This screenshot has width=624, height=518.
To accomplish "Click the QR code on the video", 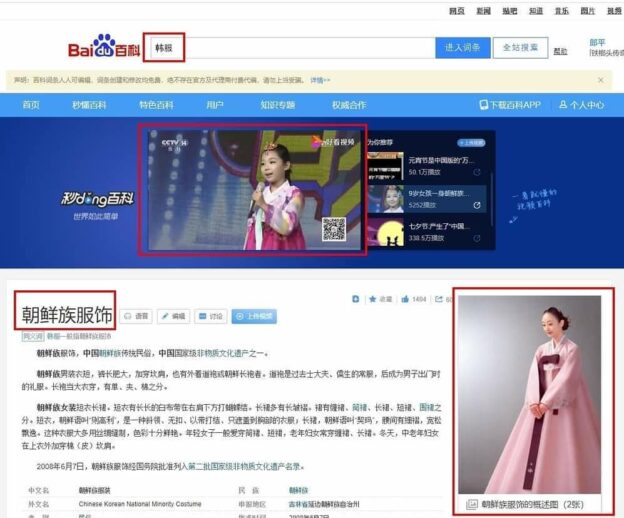I will [x=333, y=229].
